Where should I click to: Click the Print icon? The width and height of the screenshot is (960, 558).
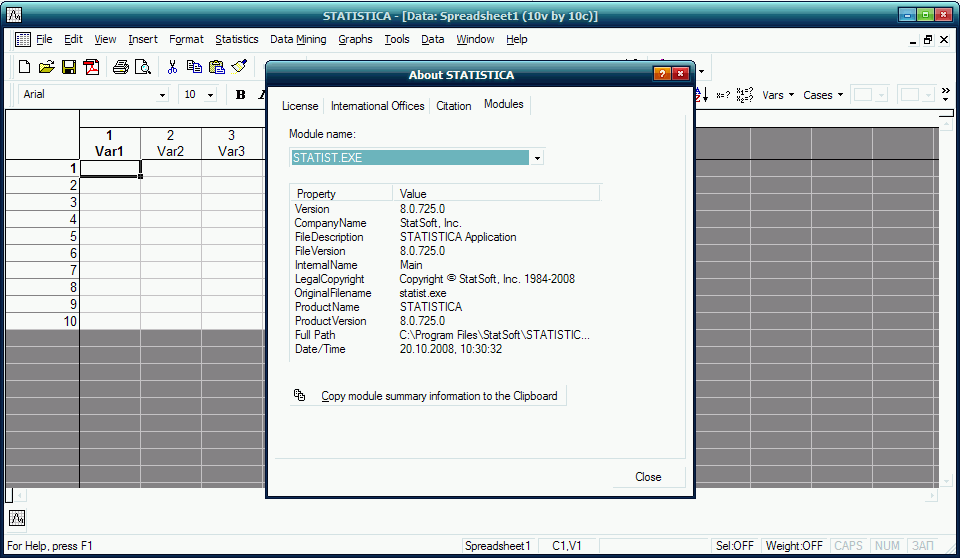(x=121, y=67)
